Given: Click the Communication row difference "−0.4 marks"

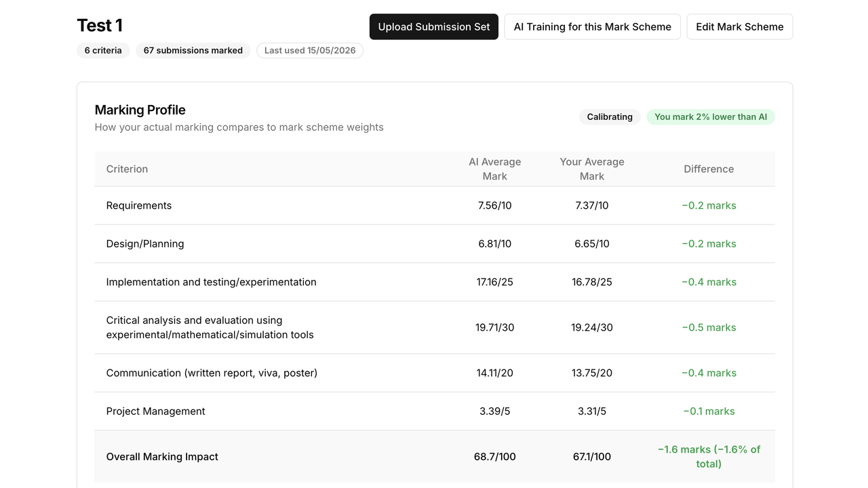Looking at the screenshot, I should click(x=709, y=373).
